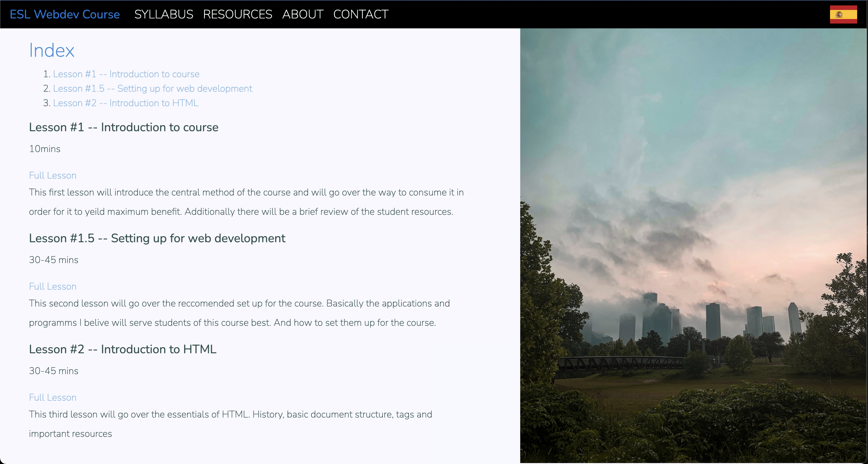The width and height of the screenshot is (868, 464).
Task: Jump to Lesson #1 from index list
Action: (126, 74)
